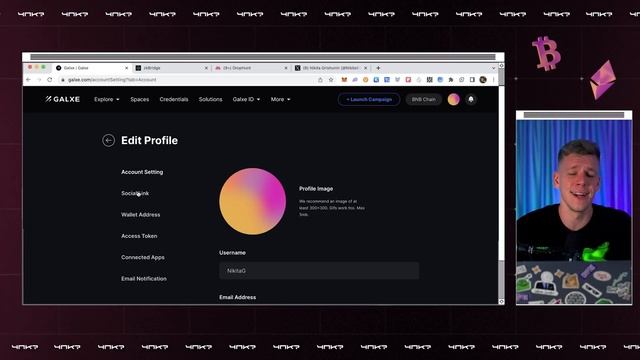Screen dimensions: 640x360
Task: Open Connected Apps in sidebar
Action: pos(143,257)
